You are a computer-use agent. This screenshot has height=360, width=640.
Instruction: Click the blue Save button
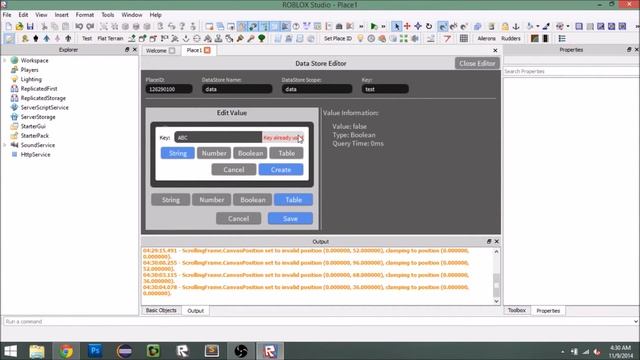[290, 218]
